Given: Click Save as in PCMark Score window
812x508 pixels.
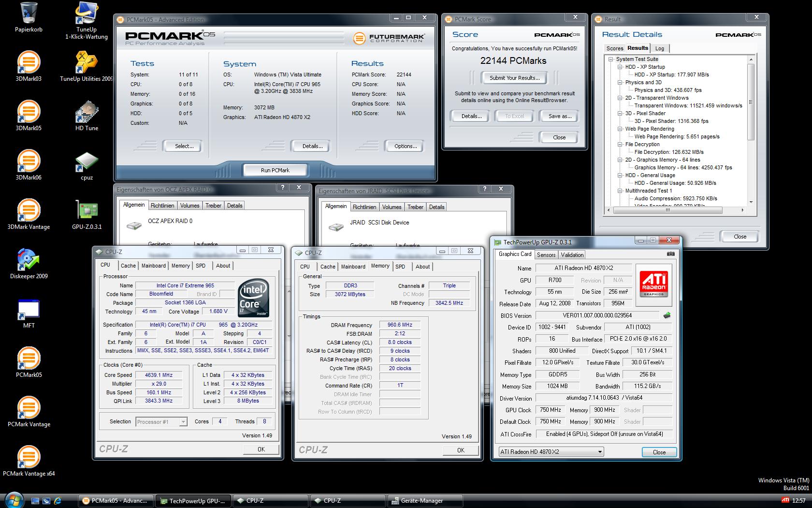Looking at the screenshot, I should coord(560,116).
